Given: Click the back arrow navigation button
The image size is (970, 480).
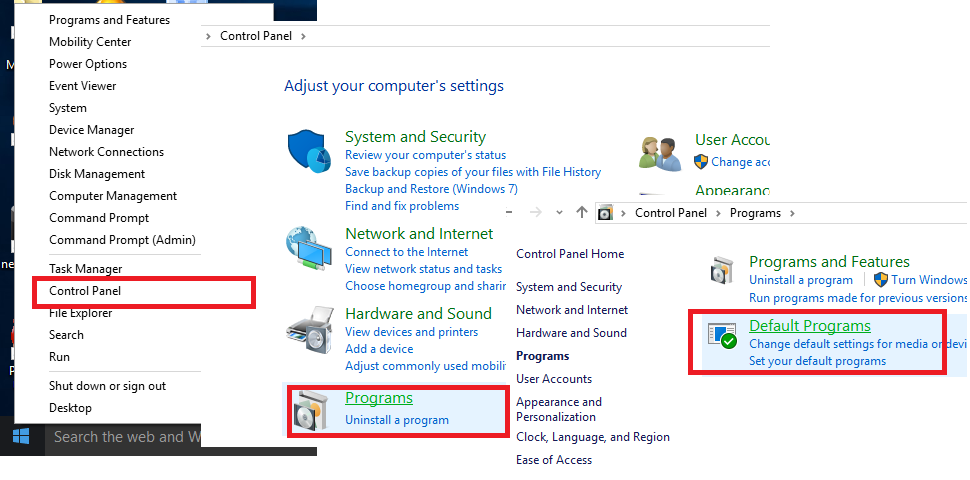Looking at the screenshot, I should (509, 213).
